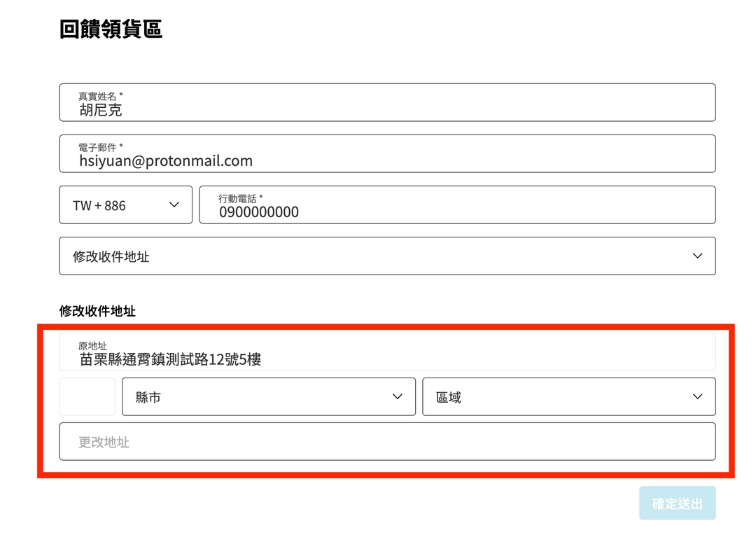Focus the 更改地址 new address input
The image size is (756, 547).
coord(387,442)
